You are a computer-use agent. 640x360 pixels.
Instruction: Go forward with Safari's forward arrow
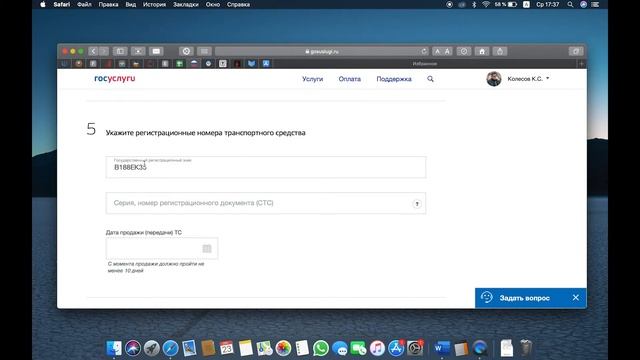click(x=104, y=51)
